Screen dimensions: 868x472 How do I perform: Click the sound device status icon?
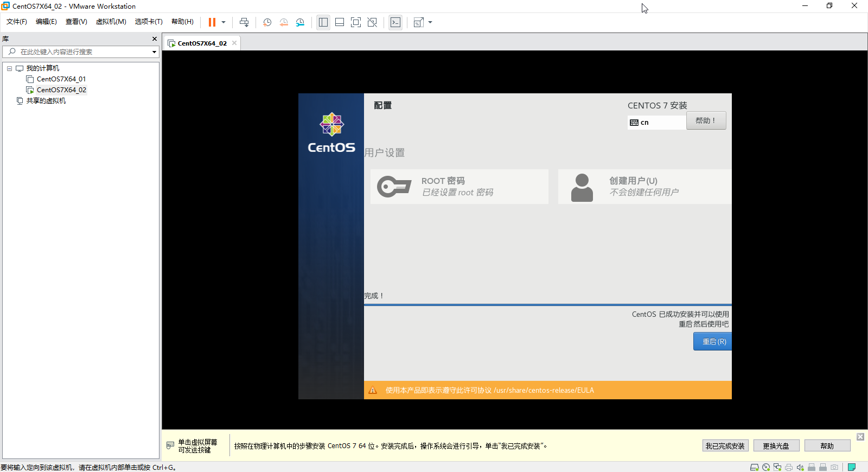[x=800, y=467]
